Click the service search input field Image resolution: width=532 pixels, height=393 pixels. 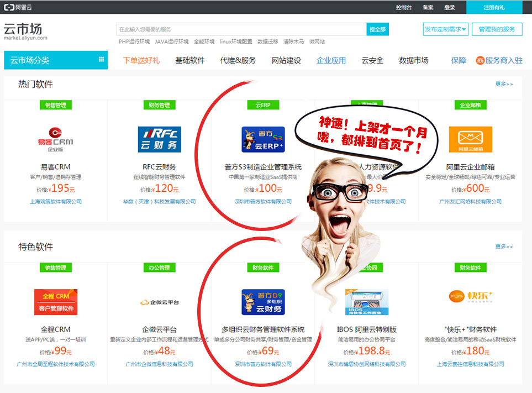point(241,29)
